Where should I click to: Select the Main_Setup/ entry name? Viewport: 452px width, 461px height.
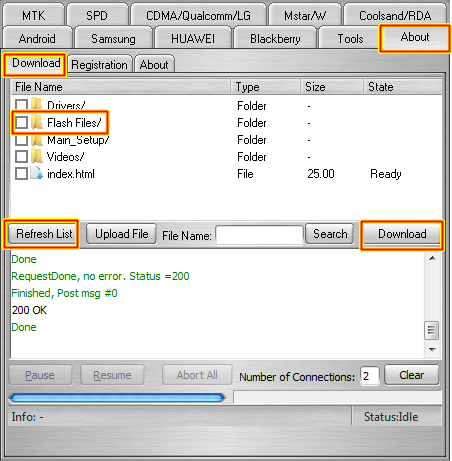78,140
